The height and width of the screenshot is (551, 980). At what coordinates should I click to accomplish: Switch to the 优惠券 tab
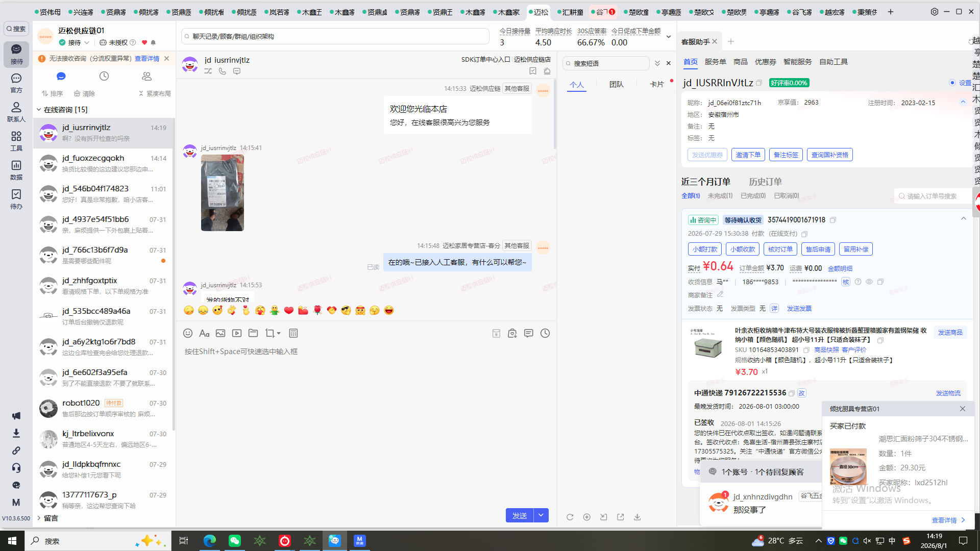pos(765,62)
